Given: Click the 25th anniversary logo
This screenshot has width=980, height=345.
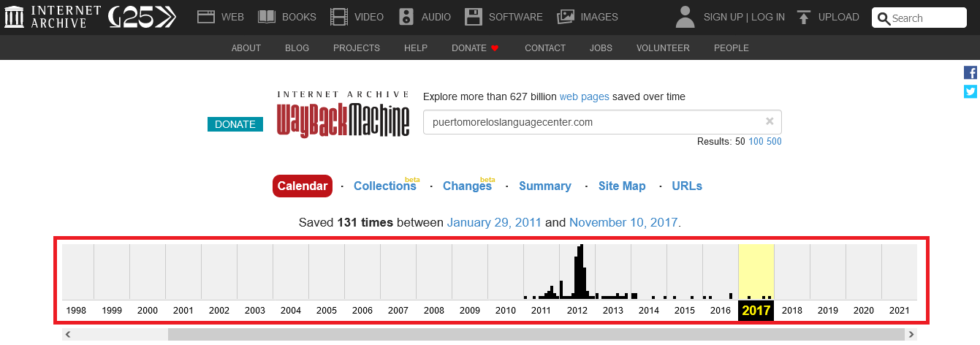Looking at the screenshot, I should point(143,17).
